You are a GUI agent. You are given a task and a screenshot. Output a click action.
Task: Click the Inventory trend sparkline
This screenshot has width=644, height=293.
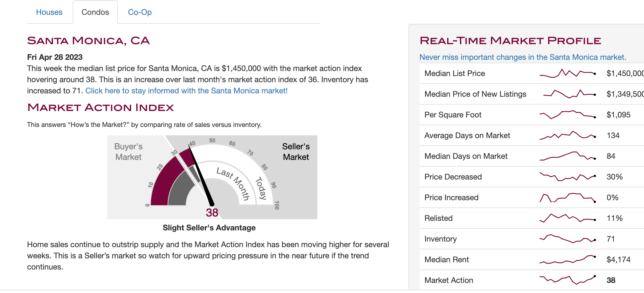567,239
